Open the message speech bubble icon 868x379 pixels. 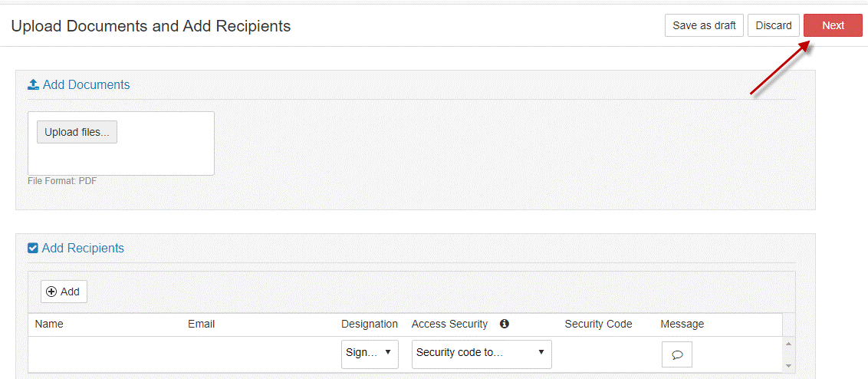677,354
